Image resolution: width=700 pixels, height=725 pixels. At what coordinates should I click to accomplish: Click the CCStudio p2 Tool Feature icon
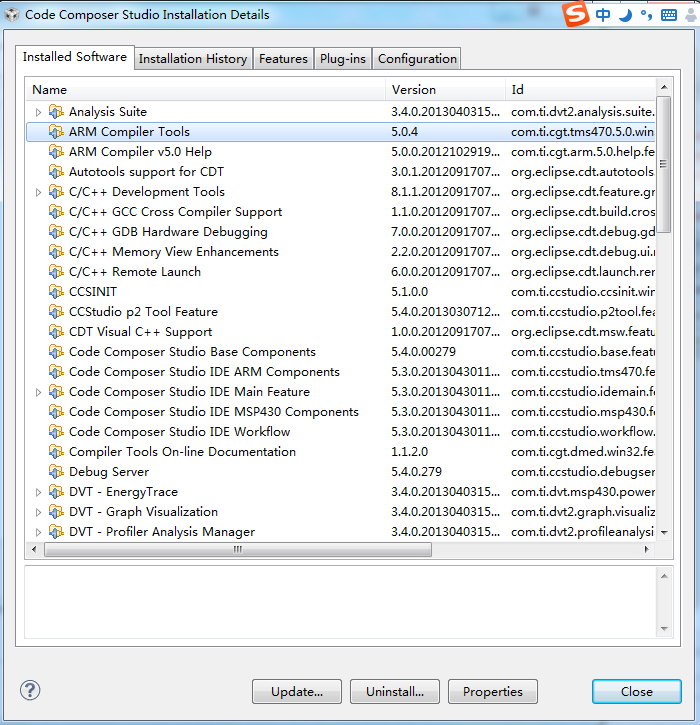click(56, 312)
